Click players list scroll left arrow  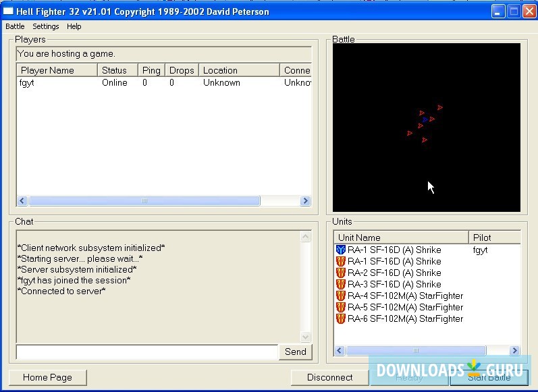pyautogui.click(x=22, y=200)
